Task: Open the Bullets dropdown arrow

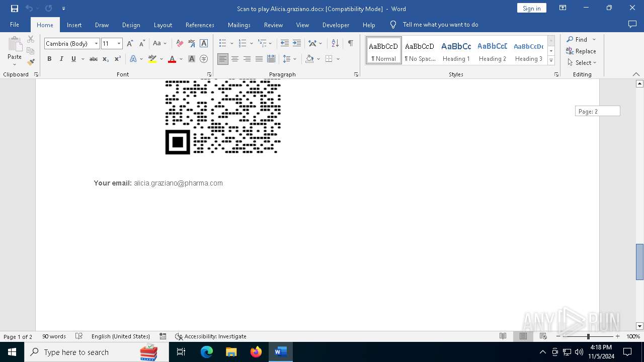Action: point(231,43)
